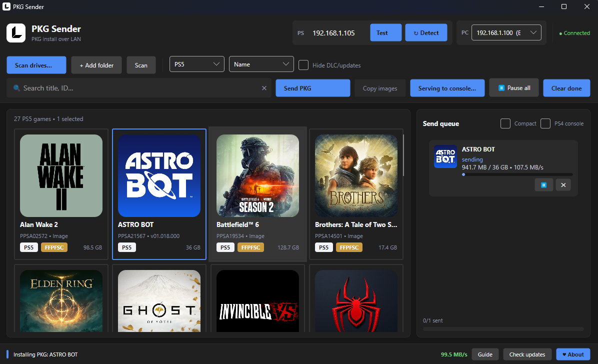Screen dimensions: 598x364
Task: Select the Brothers cover thumbnail
Action: [356, 175]
